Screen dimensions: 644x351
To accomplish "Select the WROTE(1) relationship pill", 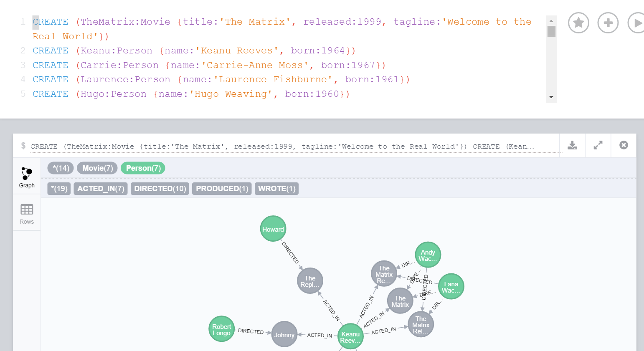I will 276,189.
